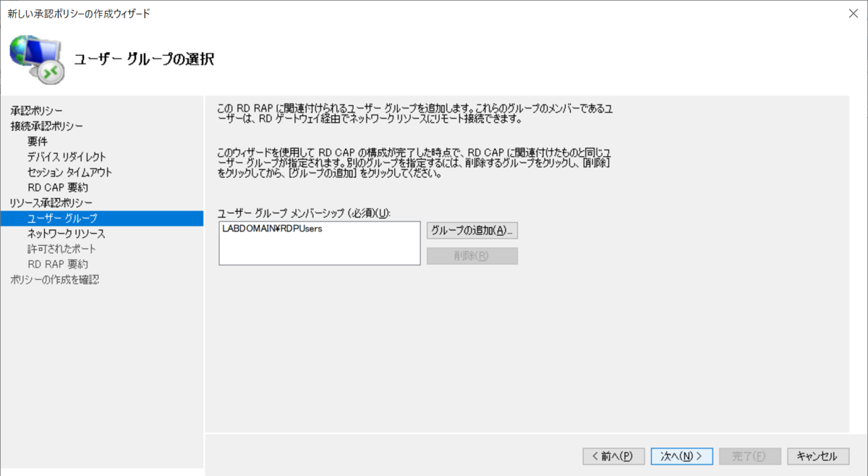Select the highlighted ユーザー グループ step
Image resolution: width=868 pixels, height=476 pixels.
102,218
